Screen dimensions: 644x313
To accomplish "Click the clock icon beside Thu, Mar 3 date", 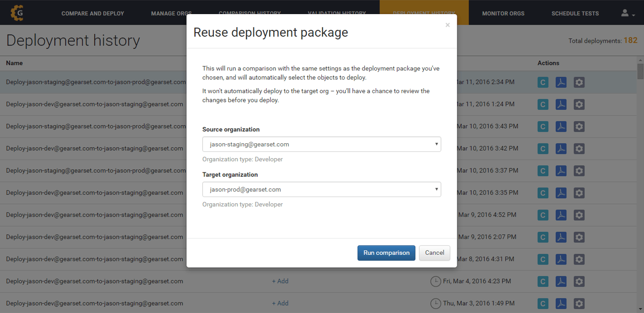I will pos(435,303).
